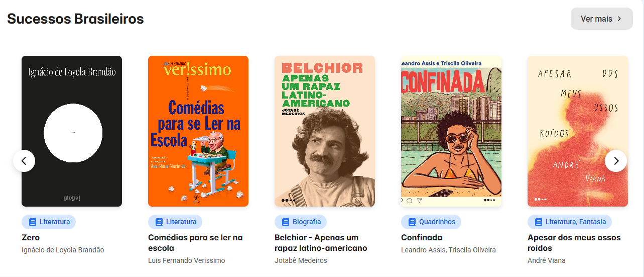The height and width of the screenshot is (277, 644).
Task: Click the next carousel arrow icon
Action: (616, 161)
